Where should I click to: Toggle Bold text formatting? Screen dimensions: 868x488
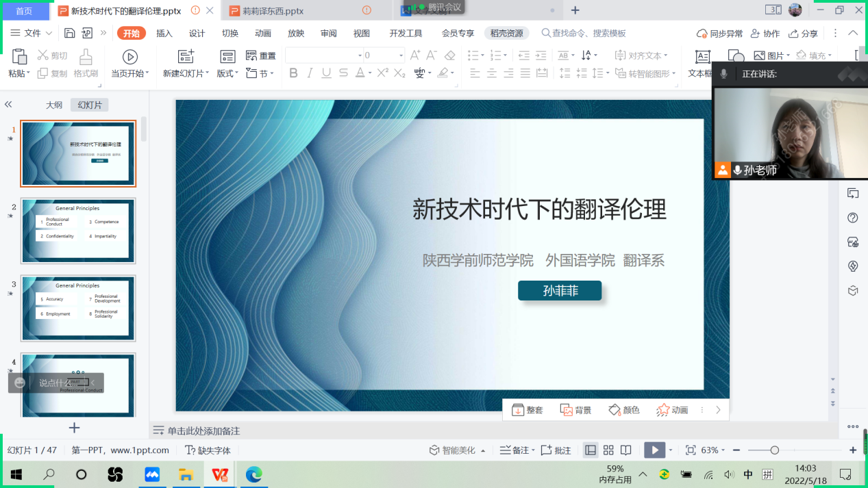click(x=293, y=73)
